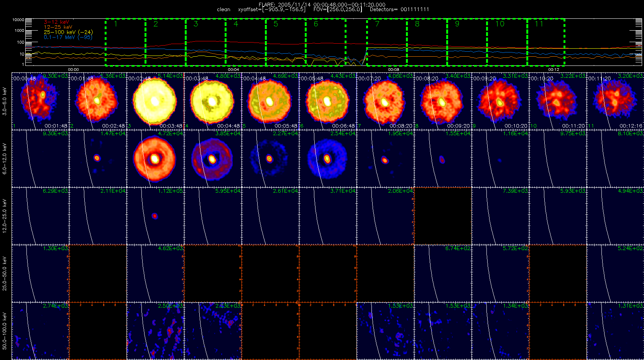This screenshot has height=360, width=644.
Task: Select interval box 8 in the lightcurve
Action: pyautogui.click(x=427, y=41)
